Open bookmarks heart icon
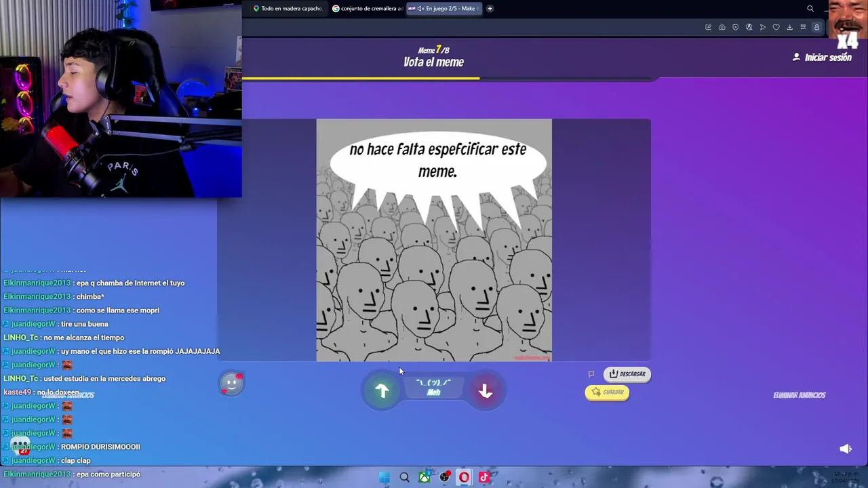 (x=776, y=27)
